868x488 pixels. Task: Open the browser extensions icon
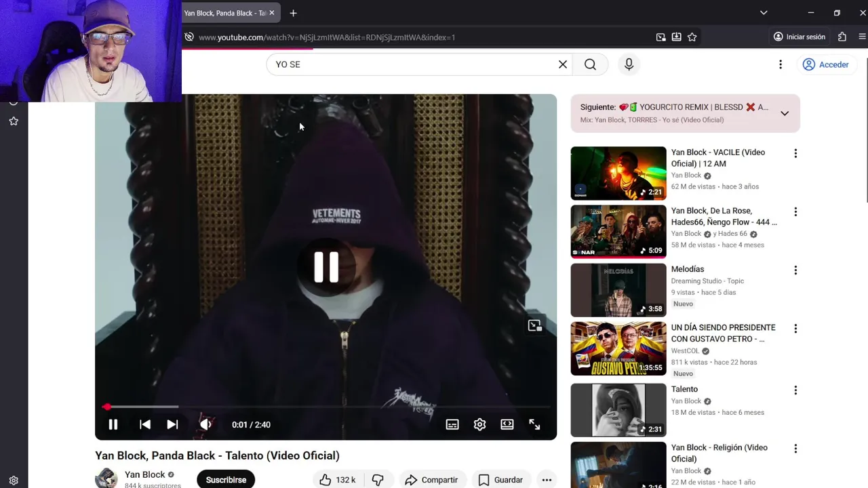(x=842, y=37)
